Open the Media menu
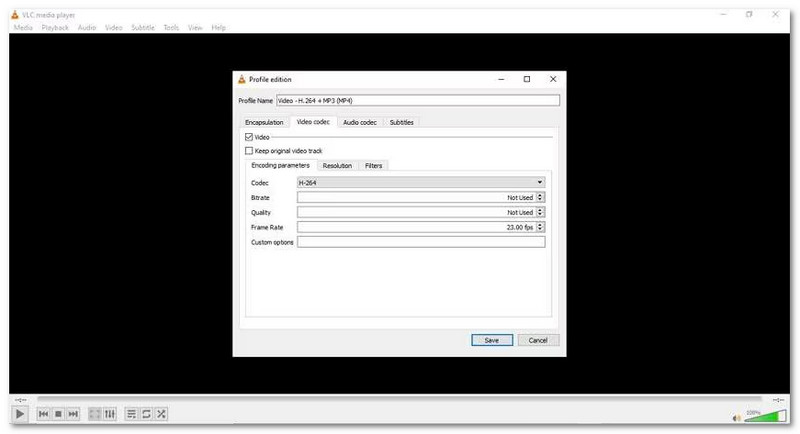 tap(23, 28)
